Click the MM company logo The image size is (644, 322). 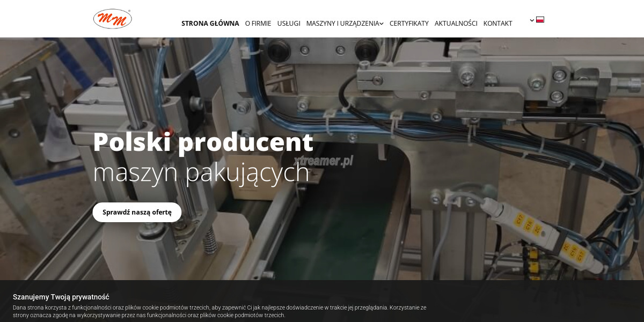113,19
